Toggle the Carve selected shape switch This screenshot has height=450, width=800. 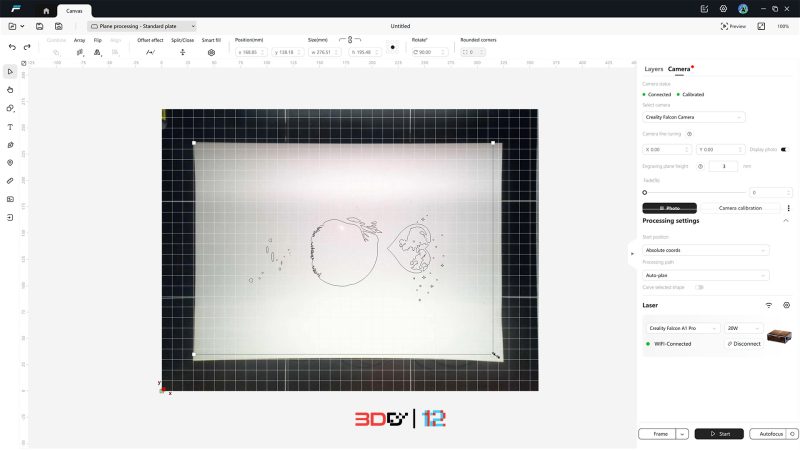pos(699,287)
